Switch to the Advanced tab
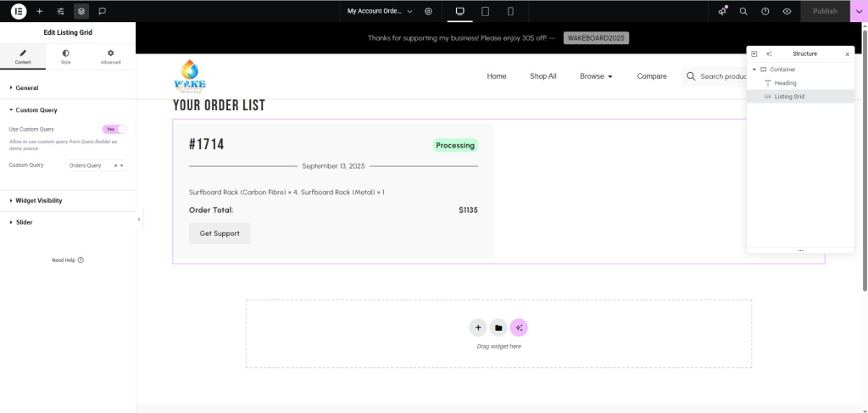The height and width of the screenshot is (413, 868). (x=110, y=57)
